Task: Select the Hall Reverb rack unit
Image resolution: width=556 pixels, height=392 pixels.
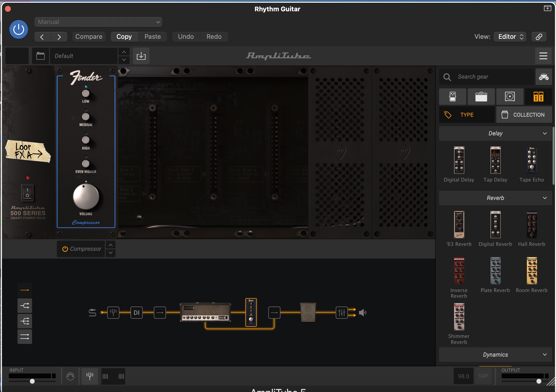Action: coord(532,225)
